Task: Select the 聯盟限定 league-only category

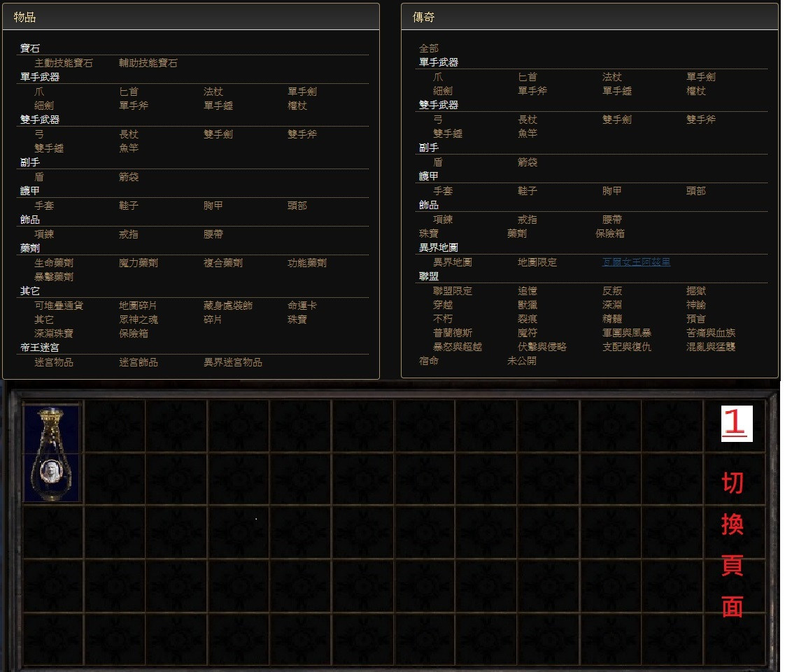Action: (453, 291)
